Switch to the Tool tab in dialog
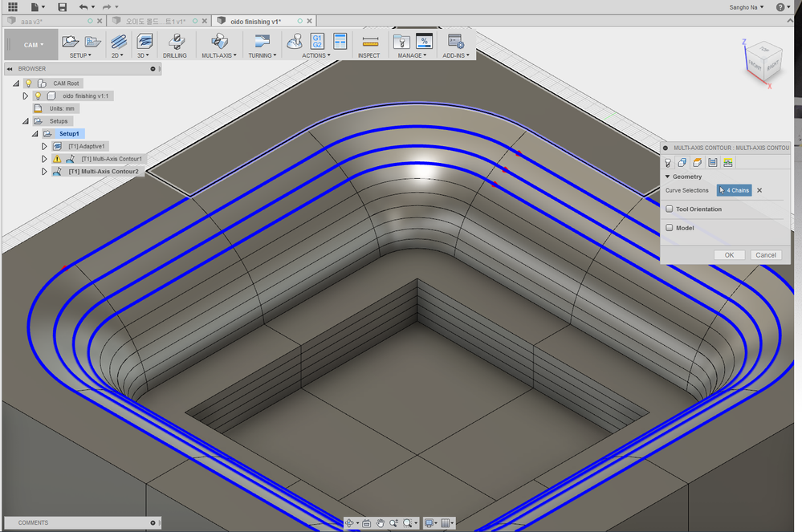Image resolution: width=802 pixels, height=532 pixels. [x=668, y=163]
